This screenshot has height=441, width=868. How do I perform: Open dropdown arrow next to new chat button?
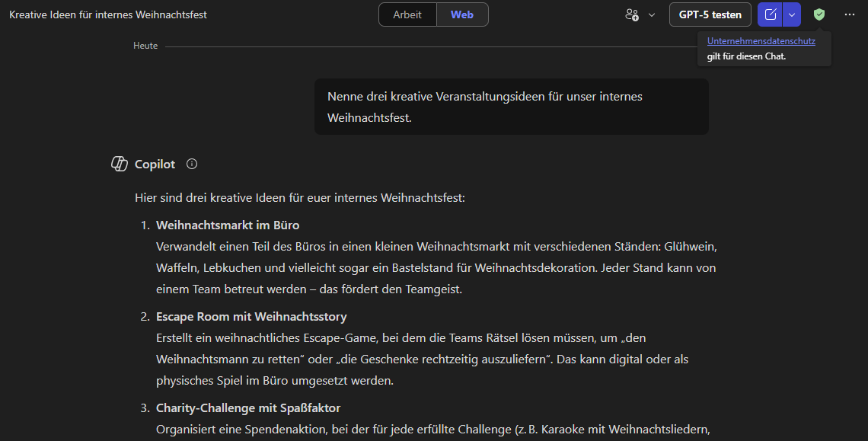pyautogui.click(x=792, y=14)
